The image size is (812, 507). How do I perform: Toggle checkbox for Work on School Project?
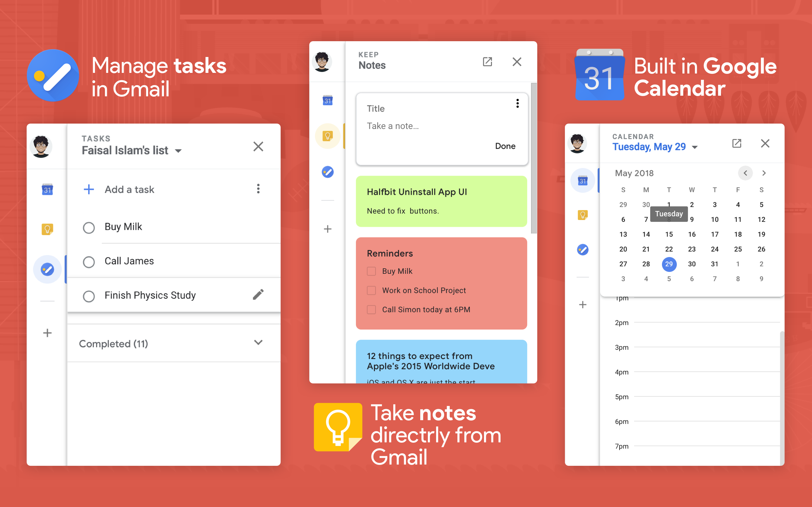pos(370,290)
